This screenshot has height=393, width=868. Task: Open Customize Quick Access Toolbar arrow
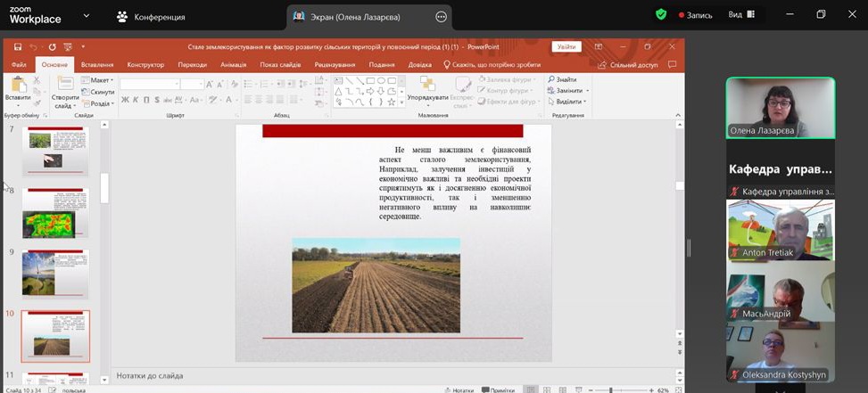tap(83, 47)
